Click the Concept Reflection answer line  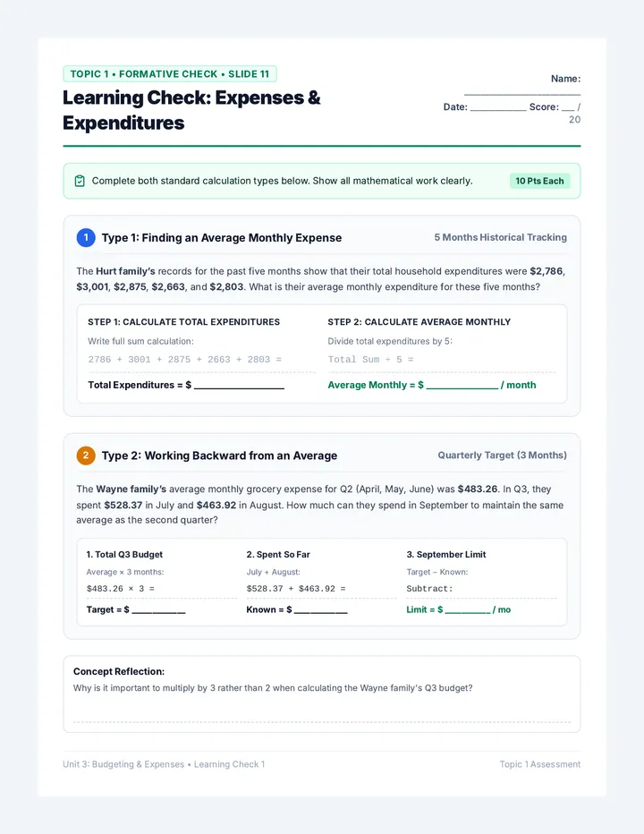(322, 722)
